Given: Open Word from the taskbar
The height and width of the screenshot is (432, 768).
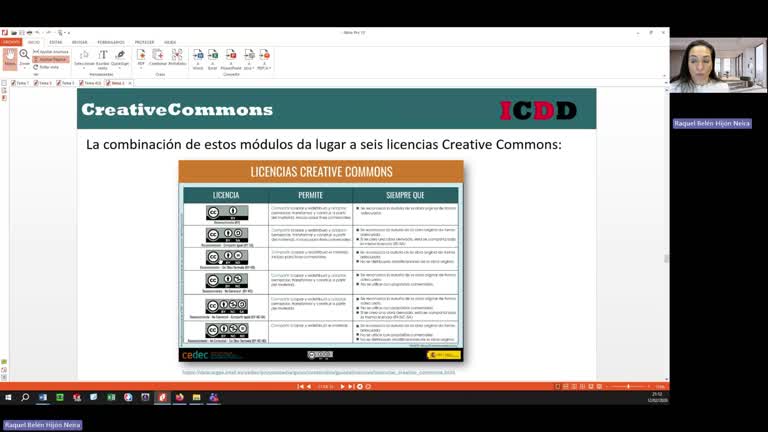Looking at the screenshot, I should point(43,397).
